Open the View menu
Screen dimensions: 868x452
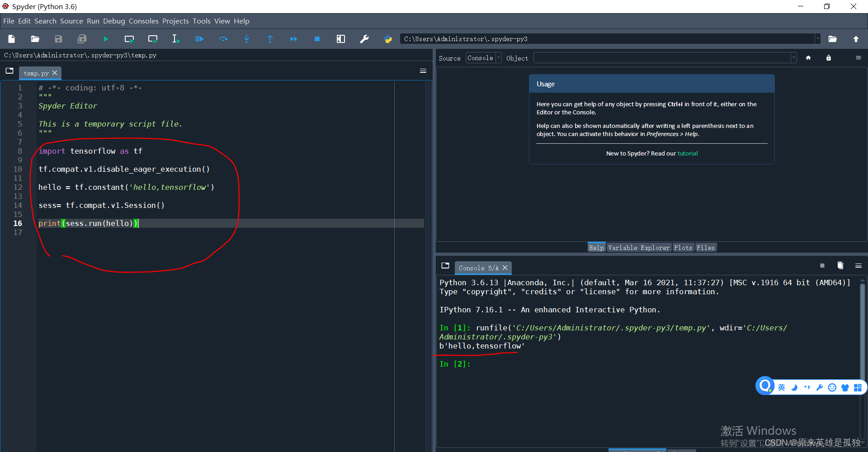222,21
